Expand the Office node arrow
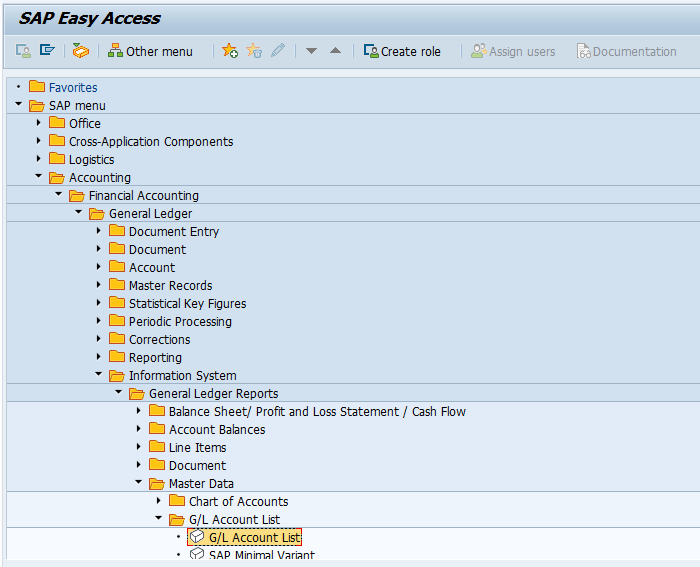Image resolution: width=700 pixels, height=567 pixels. tap(38, 122)
